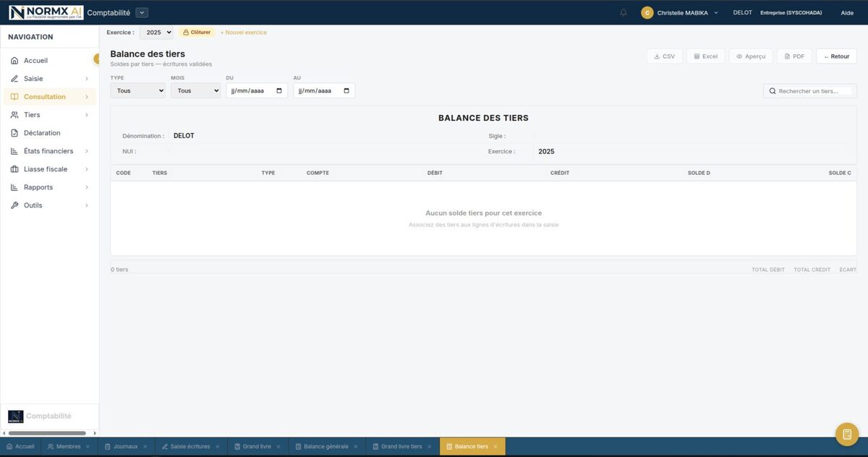Open the TYPE filter dropdown
Viewport: 868px width, 457px height.
(137, 91)
